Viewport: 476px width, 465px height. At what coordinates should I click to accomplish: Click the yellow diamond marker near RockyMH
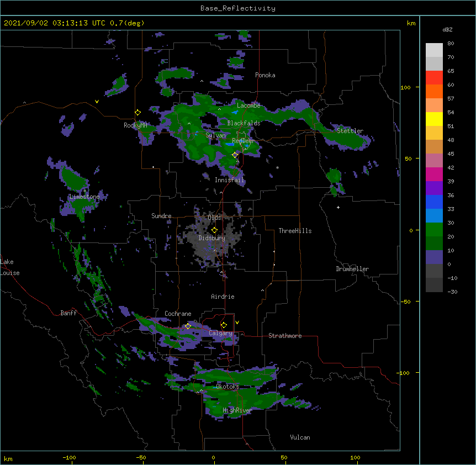coord(137,113)
